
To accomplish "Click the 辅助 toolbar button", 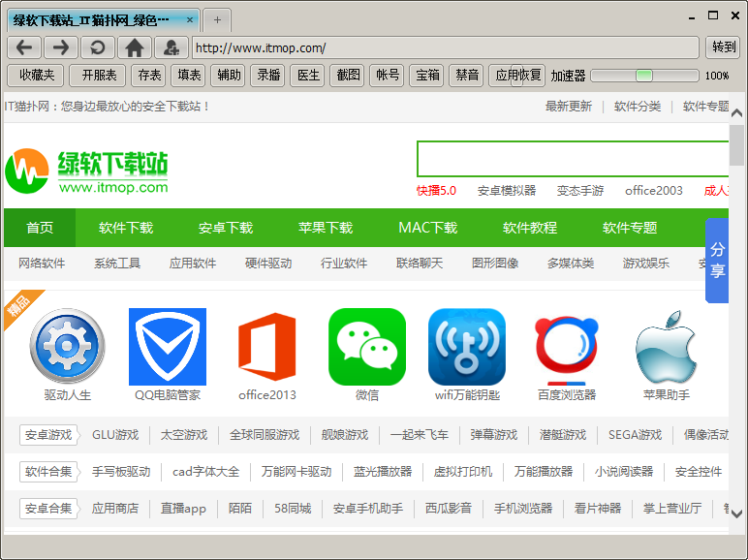I will [x=229, y=76].
